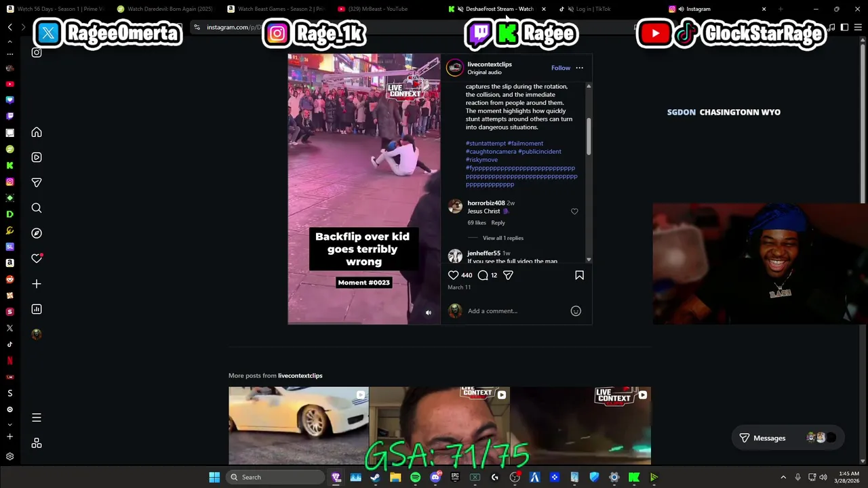Viewport: 868px width, 488px height.
Task: Unmute the video with the speaker icon
Action: (x=428, y=312)
